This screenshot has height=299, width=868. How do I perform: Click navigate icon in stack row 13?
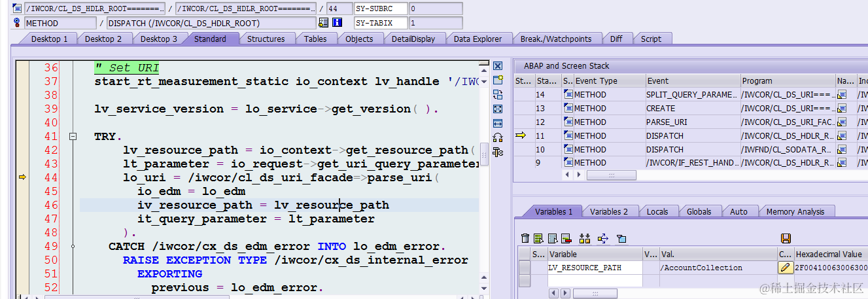[842, 108]
